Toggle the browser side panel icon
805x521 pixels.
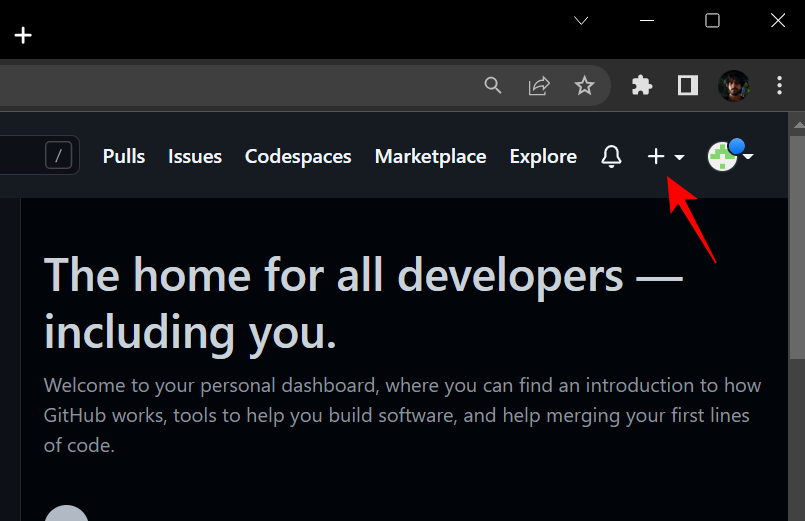687,85
